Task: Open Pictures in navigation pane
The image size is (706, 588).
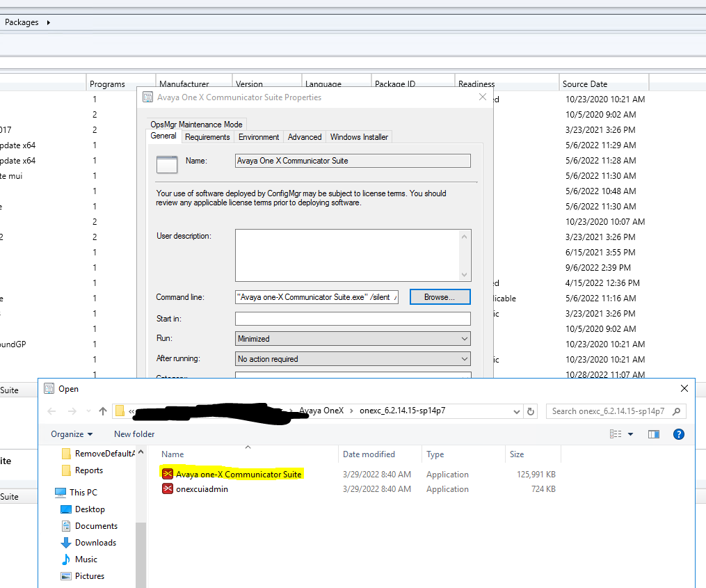Action: click(82, 575)
